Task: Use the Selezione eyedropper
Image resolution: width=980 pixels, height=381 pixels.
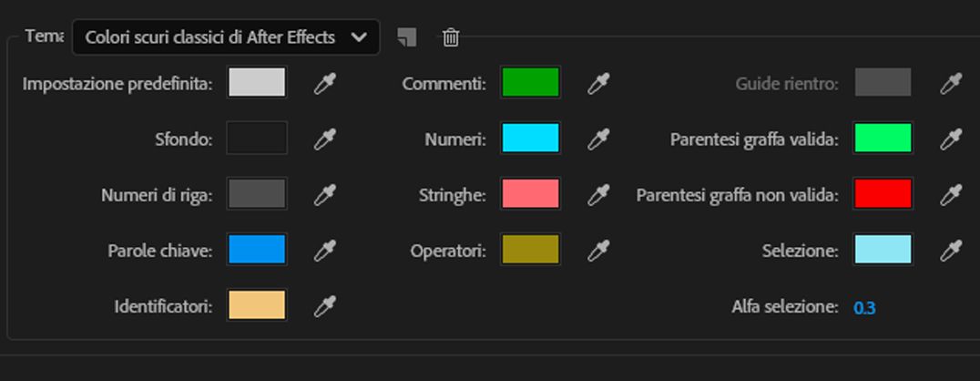Action: [952, 250]
